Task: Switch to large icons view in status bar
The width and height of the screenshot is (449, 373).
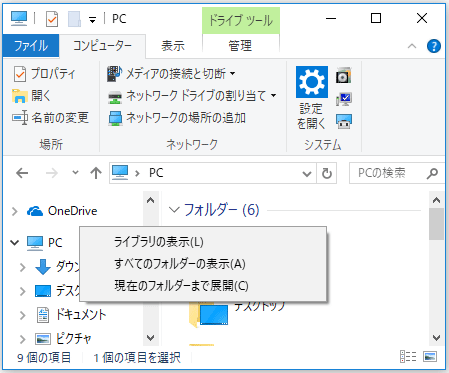Action: [x=430, y=357]
